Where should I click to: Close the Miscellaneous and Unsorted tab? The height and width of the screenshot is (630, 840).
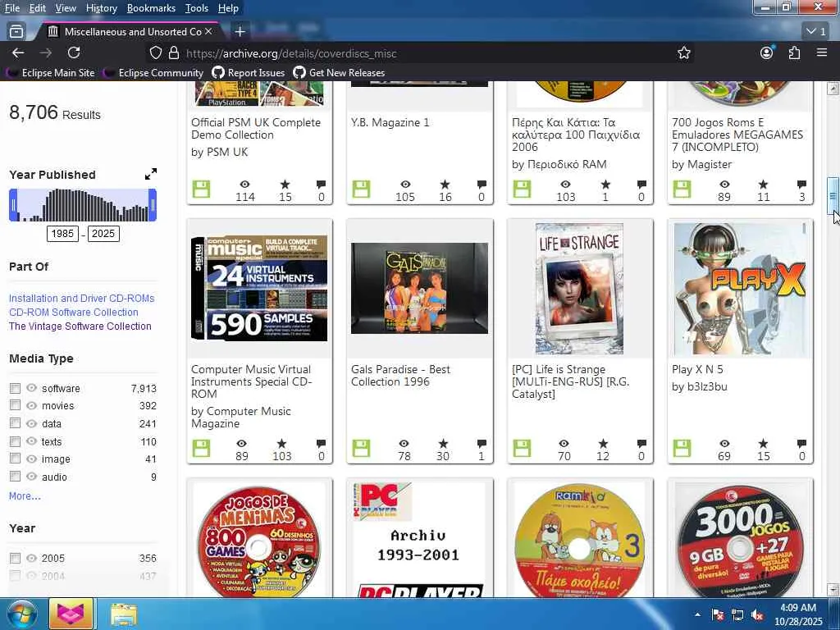208,32
